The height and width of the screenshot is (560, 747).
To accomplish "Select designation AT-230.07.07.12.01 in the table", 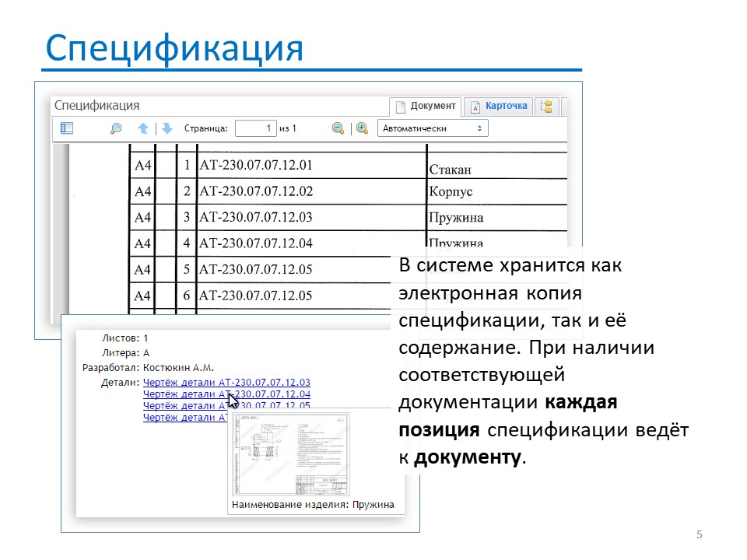I will (256, 165).
